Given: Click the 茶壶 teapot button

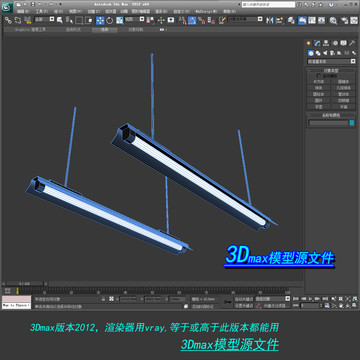Looking at the screenshot, I should click(x=319, y=107).
